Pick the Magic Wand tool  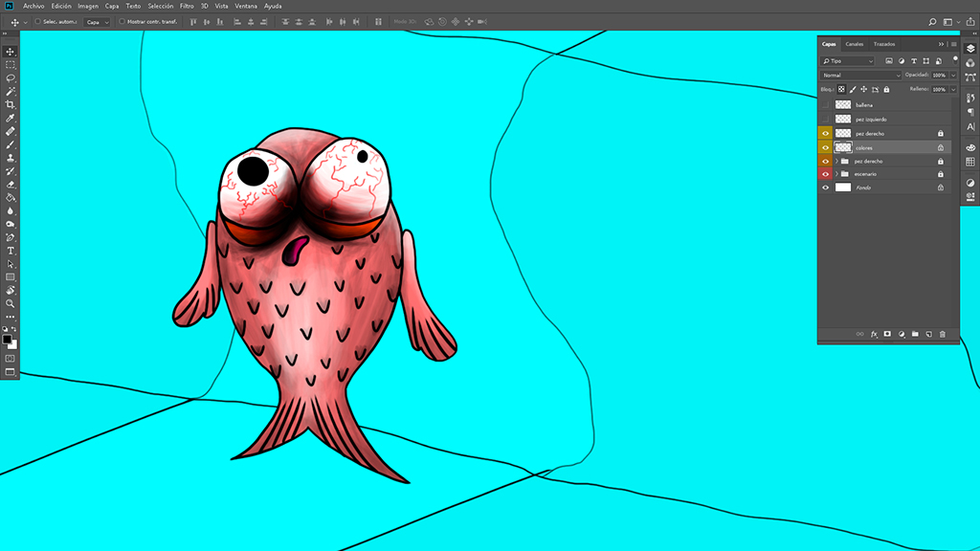[10, 91]
